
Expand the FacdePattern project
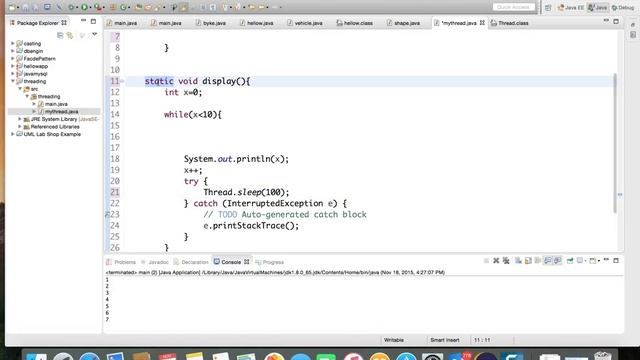point(13,58)
